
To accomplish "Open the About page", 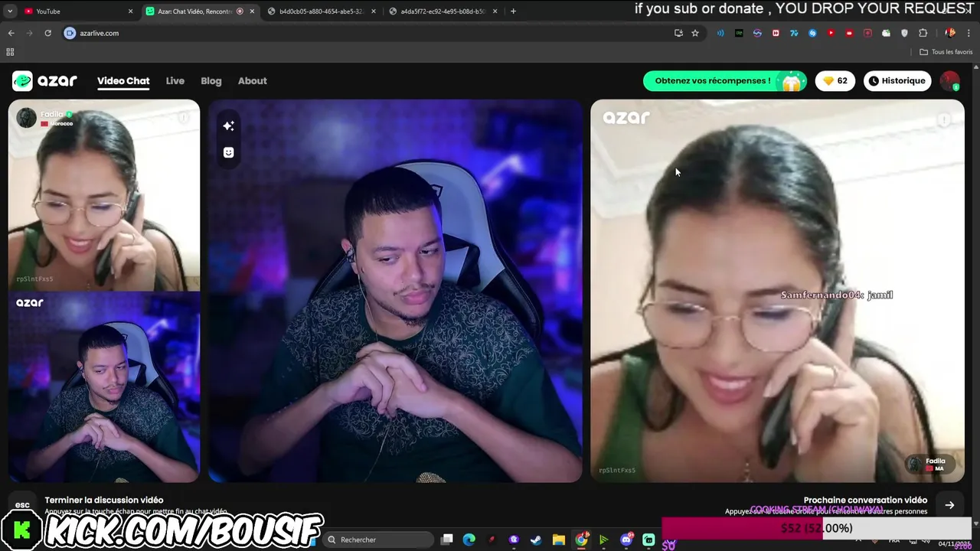I will [x=253, y=80].
